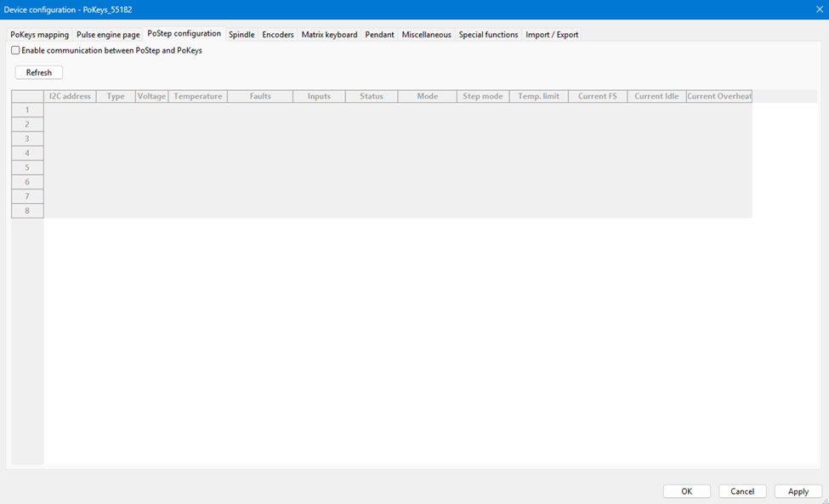Open the Miscellaneous tab

click(426, 35)
